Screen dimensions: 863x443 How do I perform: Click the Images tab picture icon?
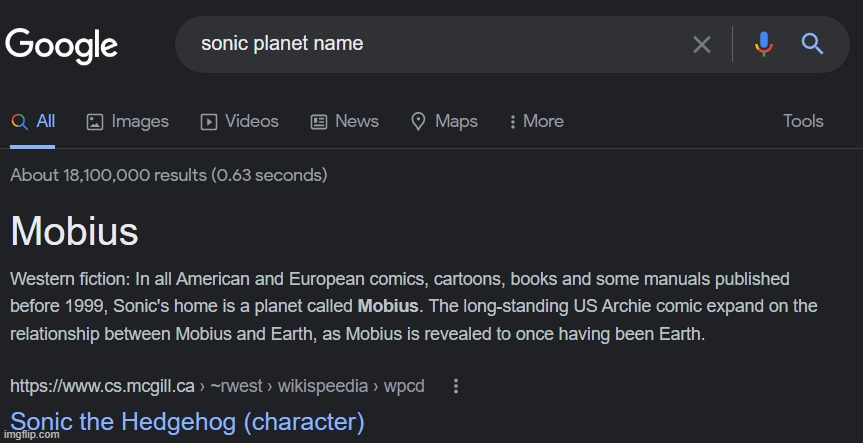pyautogui.click(x=95, y=122)
